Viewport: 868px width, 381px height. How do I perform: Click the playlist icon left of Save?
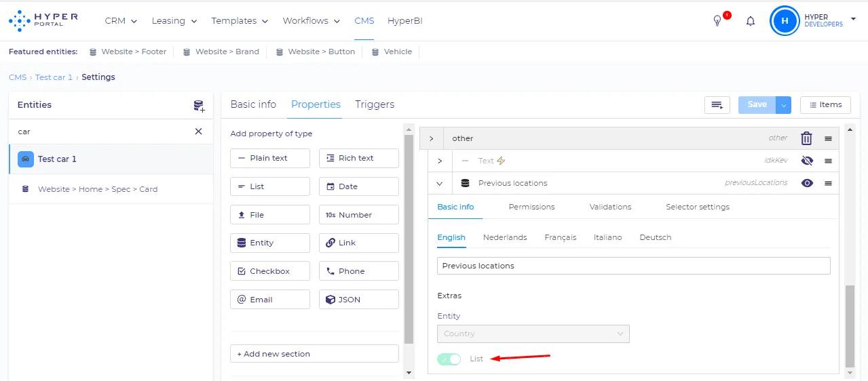(x=717, y=104)
